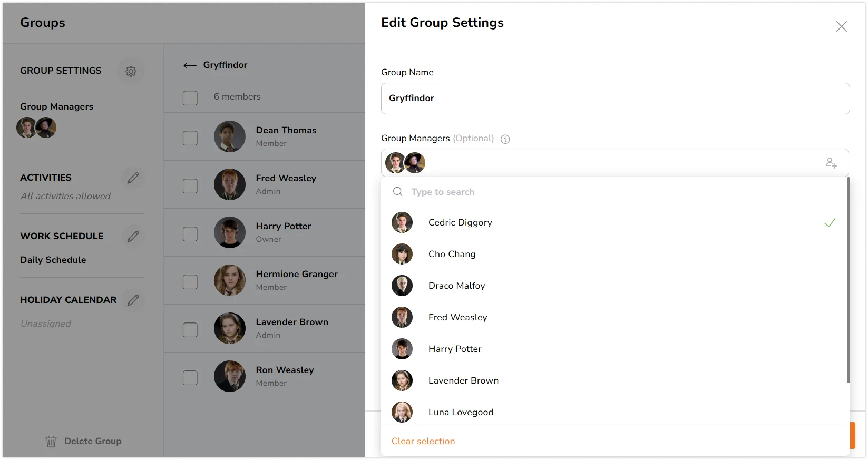Edit Work Schedule with the pencil icon
The height and width of the screenshot is (460, 868).
tap(133, 237)
